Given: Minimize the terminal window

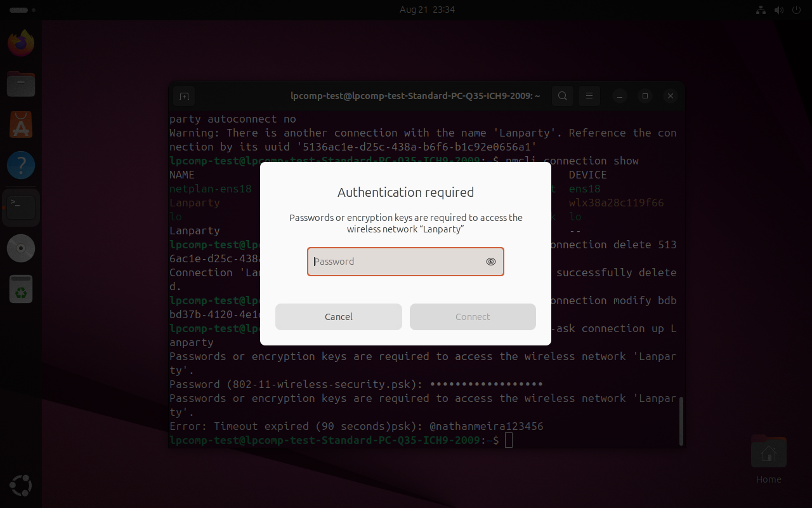Looking at the screenshot, I should tap(620, 97).
